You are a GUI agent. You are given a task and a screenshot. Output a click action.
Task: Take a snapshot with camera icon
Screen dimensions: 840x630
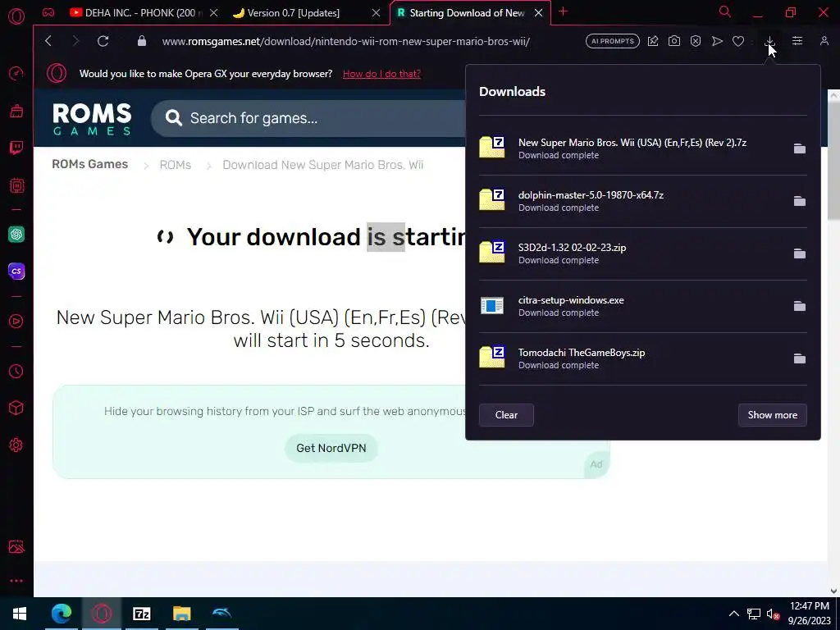(674, 41)
